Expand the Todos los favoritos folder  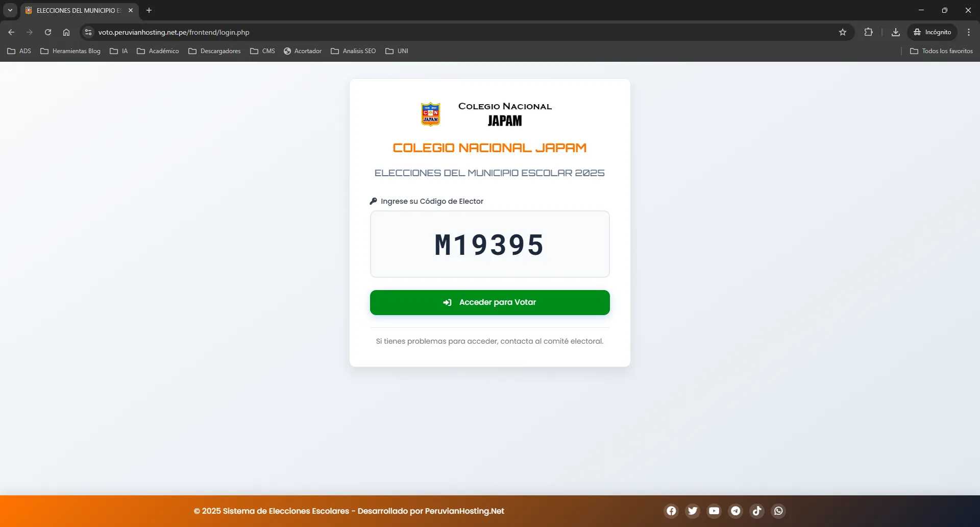tap(941, 51)
